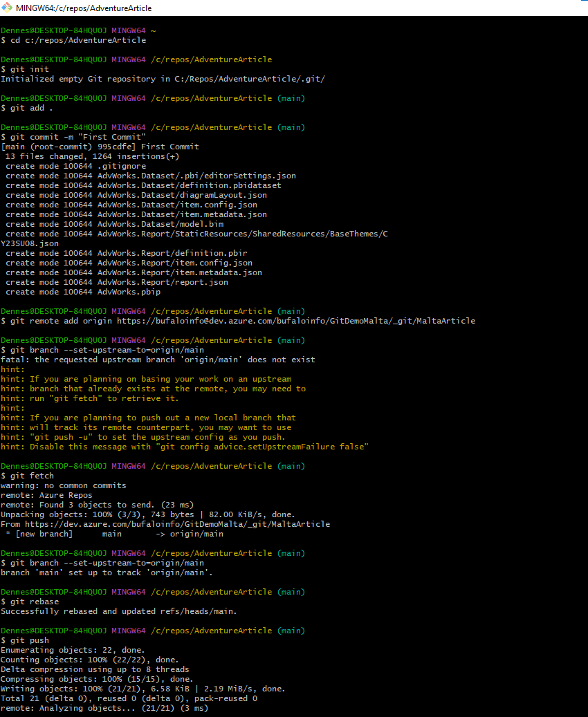Click the "[new branch]" output line

click(113, 534)
